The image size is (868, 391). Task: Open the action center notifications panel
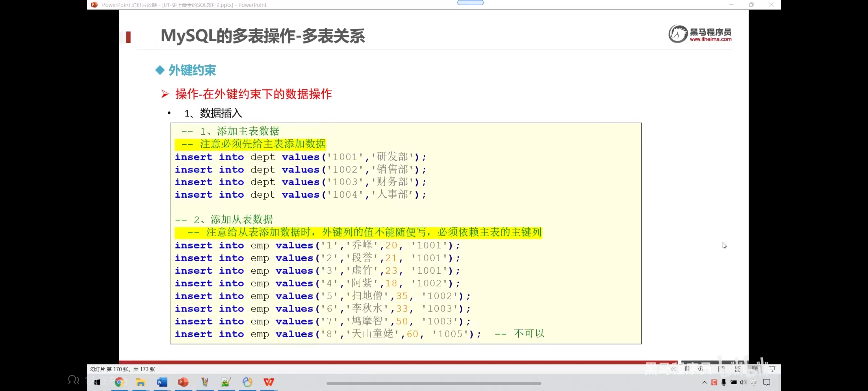pos(767,382)
